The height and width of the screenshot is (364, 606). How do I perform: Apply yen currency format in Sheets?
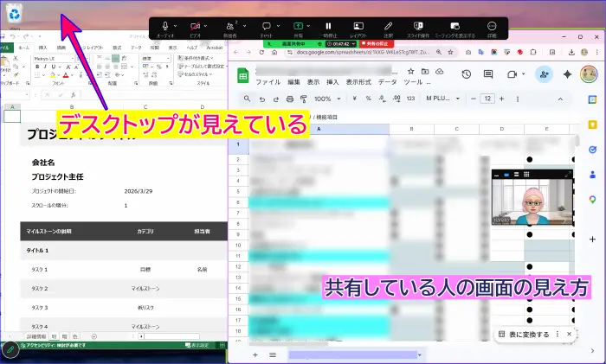pyautogui.click(x=354, y=99)
